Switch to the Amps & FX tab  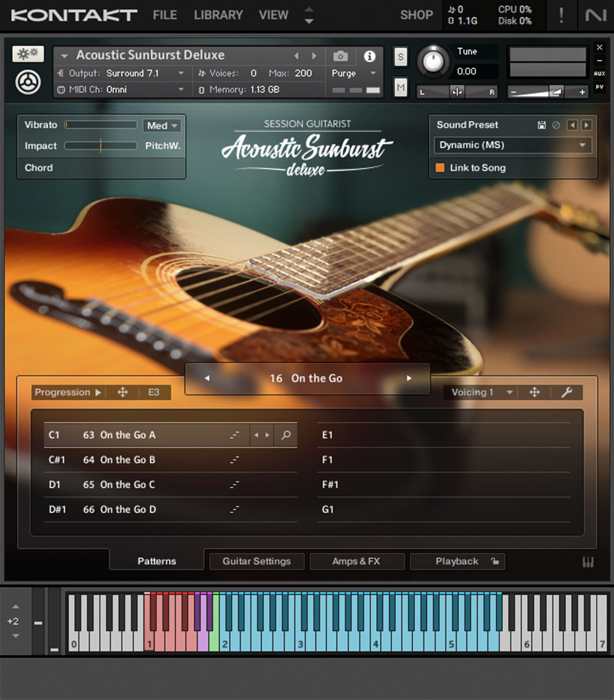click(357, 561)
